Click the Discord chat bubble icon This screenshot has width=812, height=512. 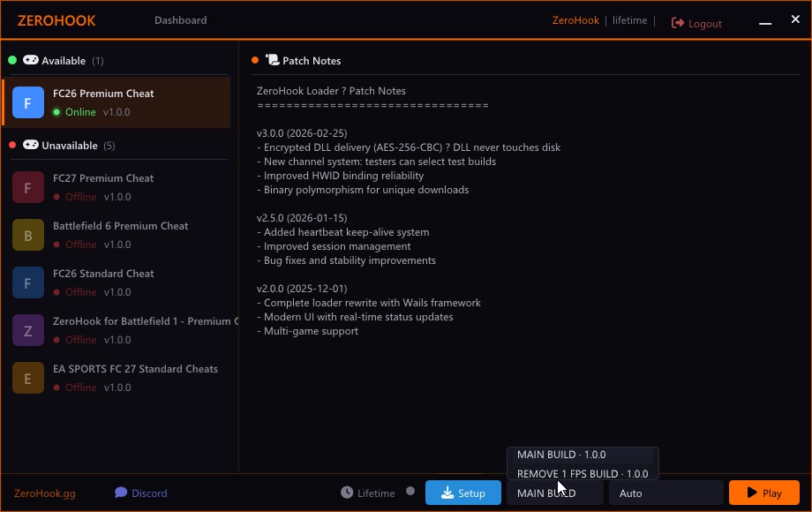pyautogui.click(x=121, y=493)
